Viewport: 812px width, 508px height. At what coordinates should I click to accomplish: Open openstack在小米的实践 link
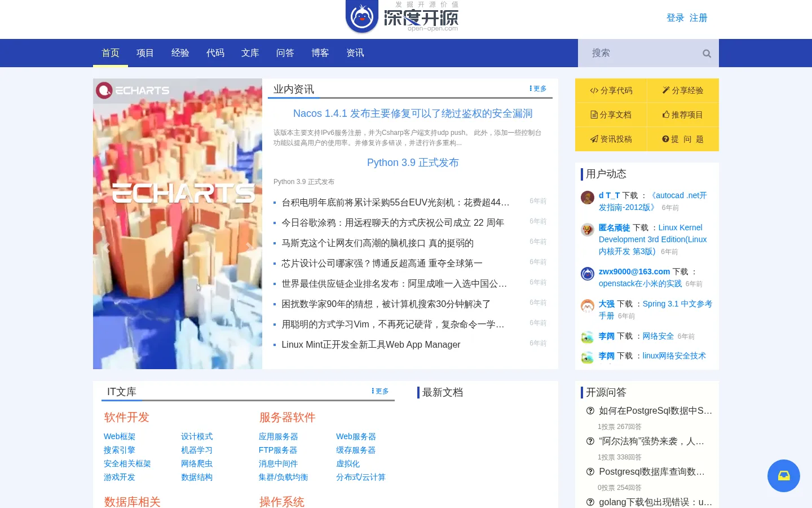coord(641,283)
